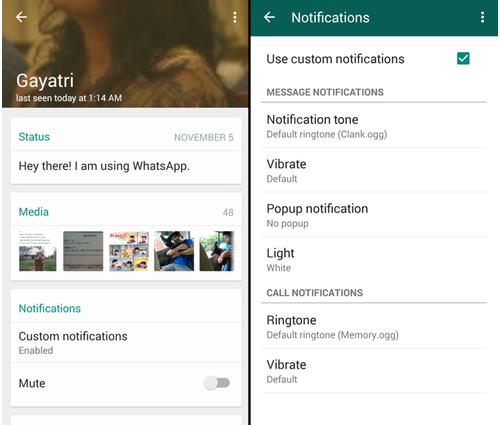Toggle the Mute switch

tap(217, 383)
